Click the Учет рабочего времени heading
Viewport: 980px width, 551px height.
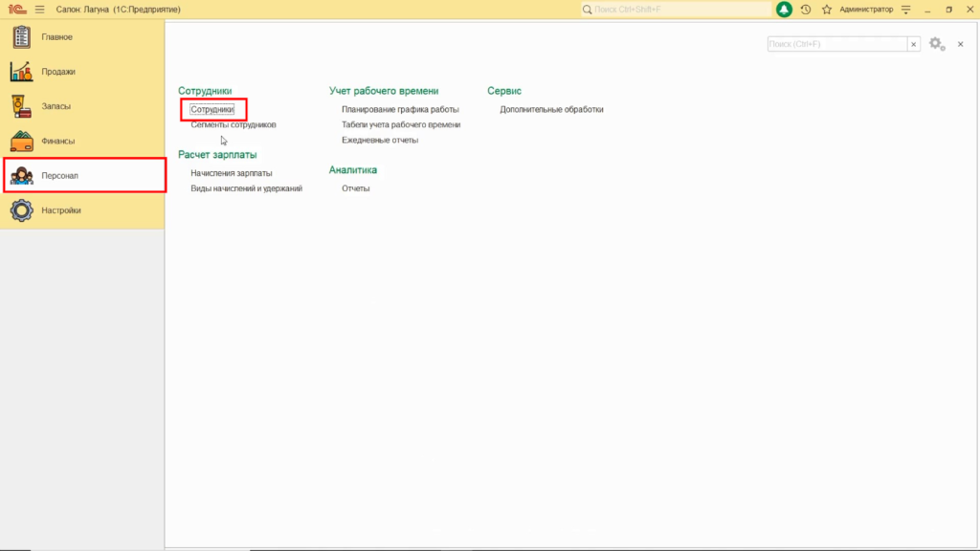click(384, 91)
